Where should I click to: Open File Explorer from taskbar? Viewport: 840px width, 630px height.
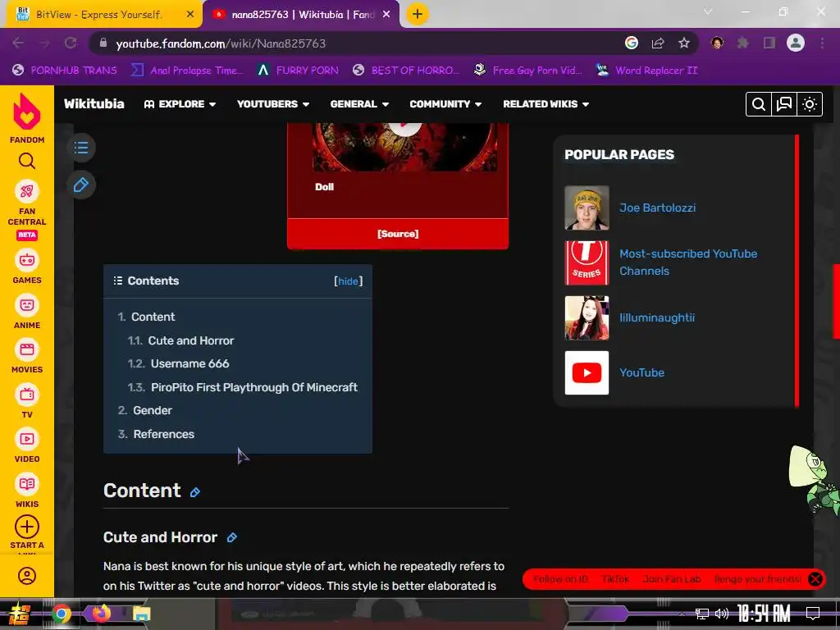coord(142,614)
